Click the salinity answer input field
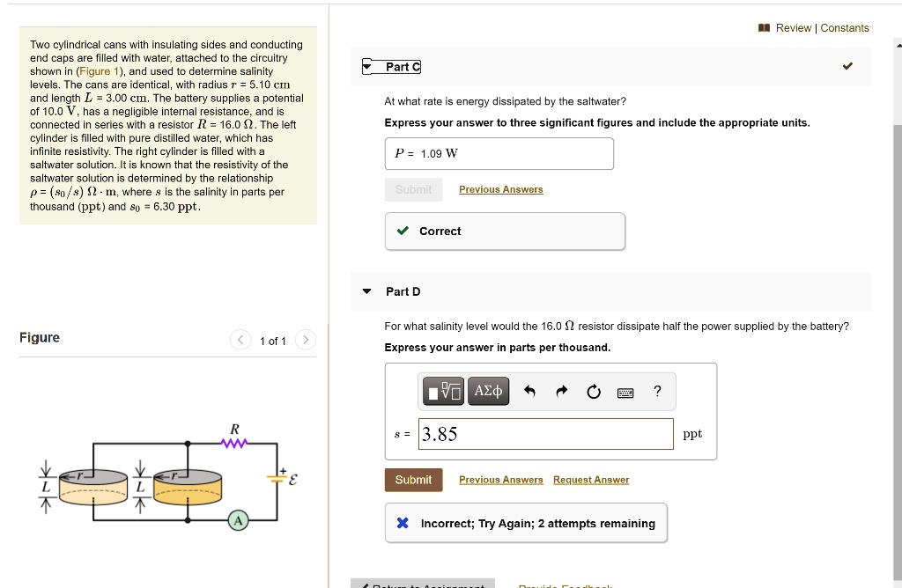This screenshot has width=902, height=588. tap(546, 434)
